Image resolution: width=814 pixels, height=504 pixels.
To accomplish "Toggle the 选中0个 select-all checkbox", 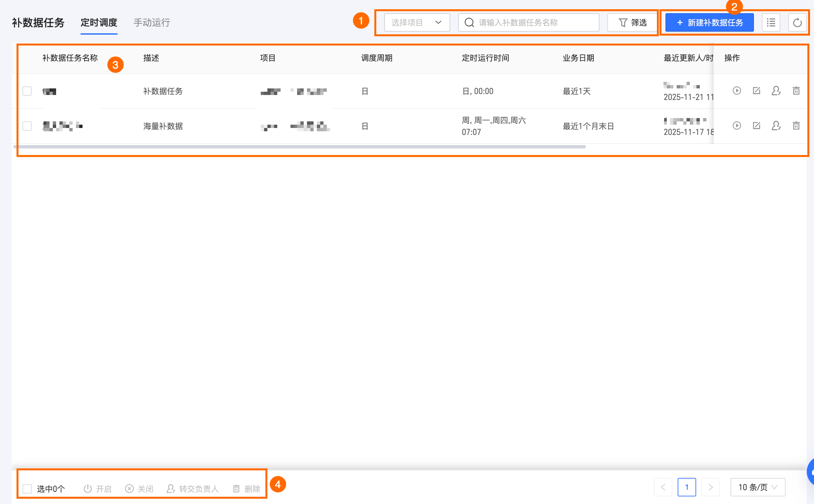I will coord(27,489).
